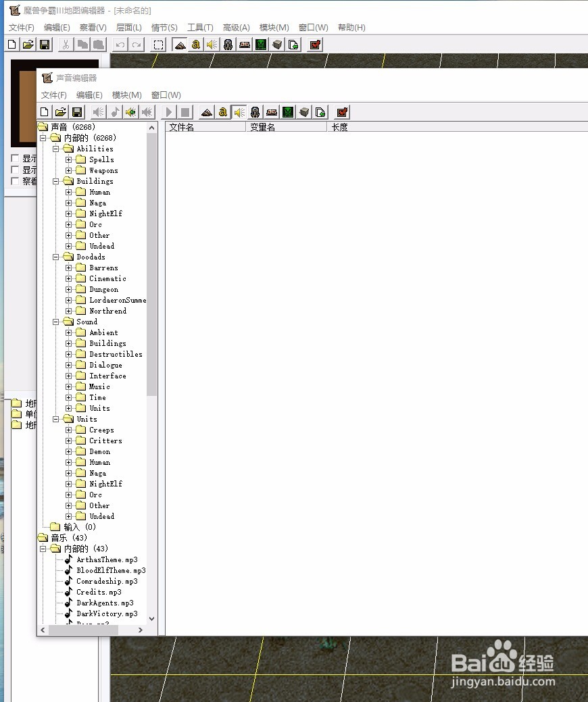The width and height of the screenshot is (588, 702).
Task: Select LordaeronSummer doodads folder
Action: coord(118,300)
